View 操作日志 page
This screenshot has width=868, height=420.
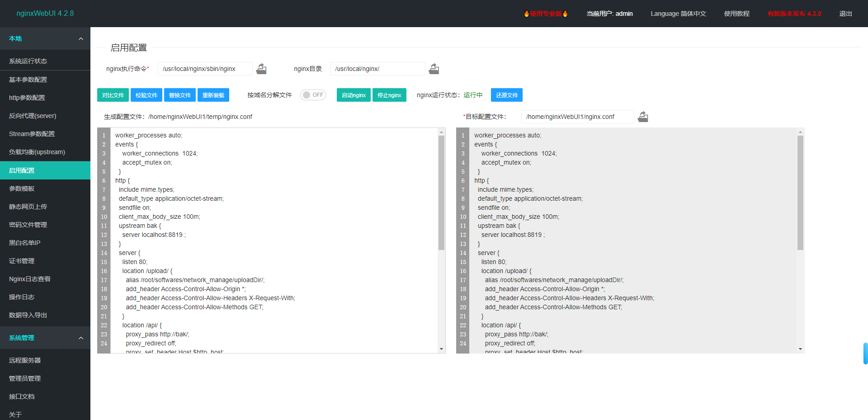pos(45,297)
